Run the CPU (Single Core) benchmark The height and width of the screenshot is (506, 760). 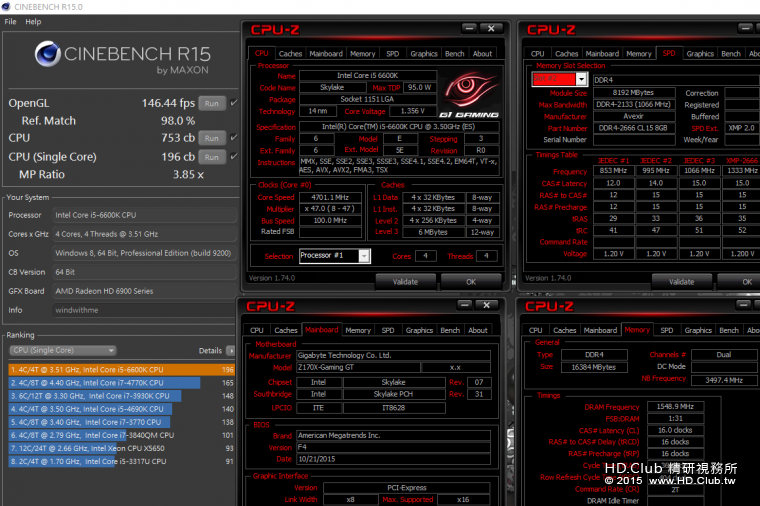212,157
